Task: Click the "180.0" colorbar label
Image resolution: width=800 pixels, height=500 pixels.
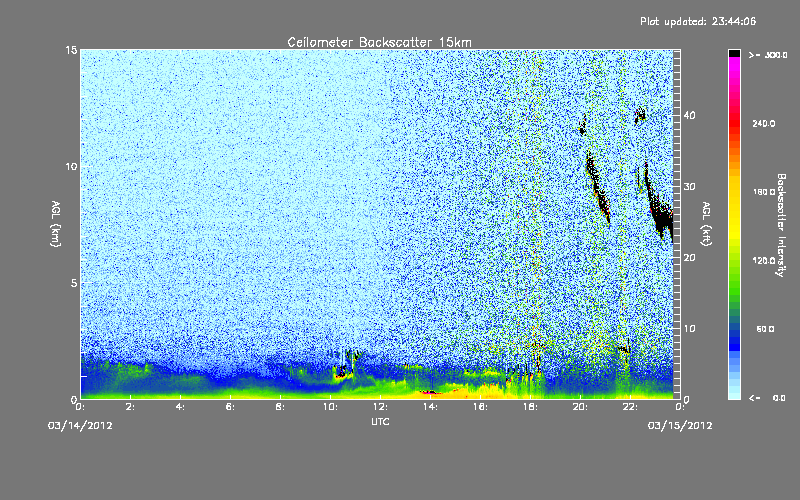Action: 764,192
